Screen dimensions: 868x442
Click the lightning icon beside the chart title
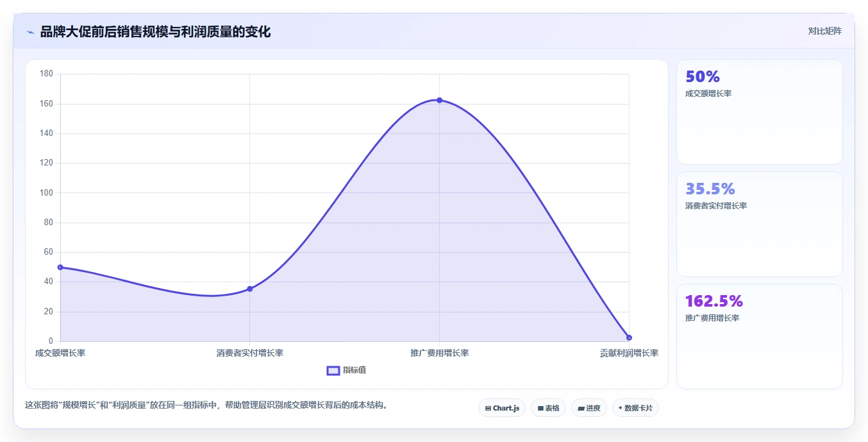pos(30,32)
